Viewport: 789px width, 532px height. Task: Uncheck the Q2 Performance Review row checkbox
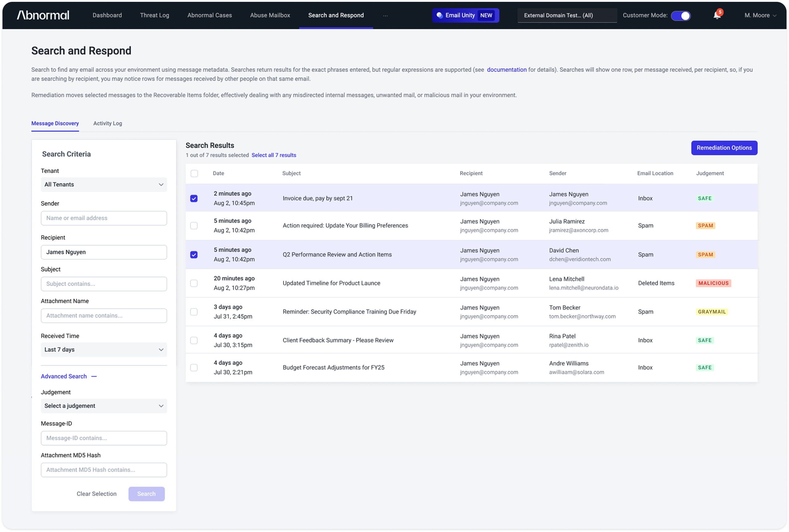(x=194, y=255)
